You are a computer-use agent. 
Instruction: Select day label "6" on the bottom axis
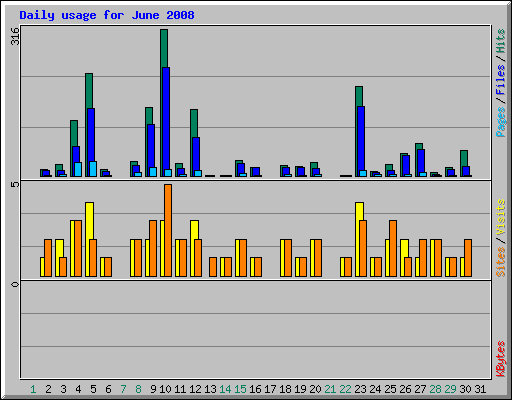tap(108, 389)
